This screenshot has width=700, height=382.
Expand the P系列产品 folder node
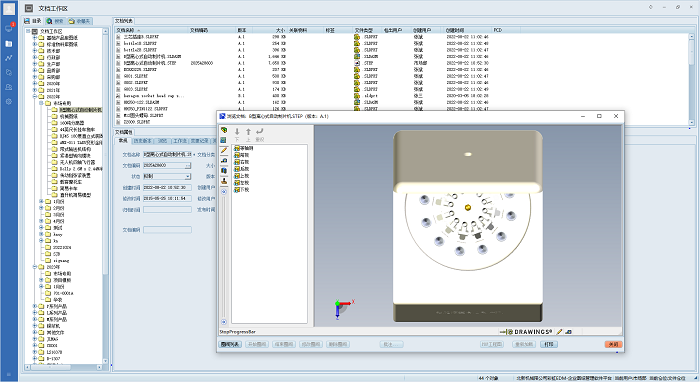(x=35, y=306)
